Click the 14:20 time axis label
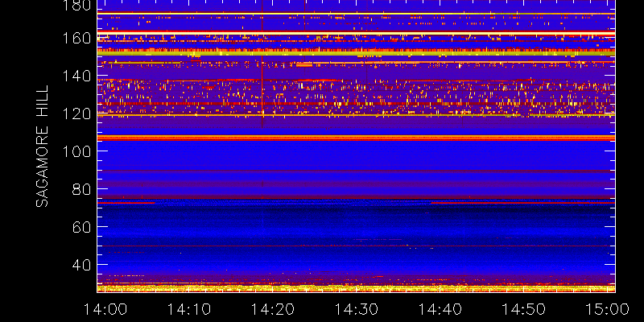This screenshot has height=322, width=644. coord(272,309)
